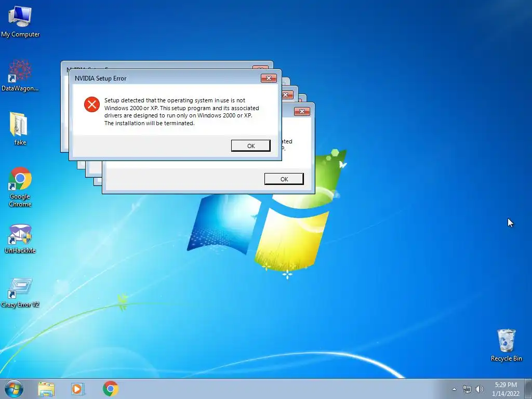Close the error dialog stacked lowest right

click(x=302, y=112)
